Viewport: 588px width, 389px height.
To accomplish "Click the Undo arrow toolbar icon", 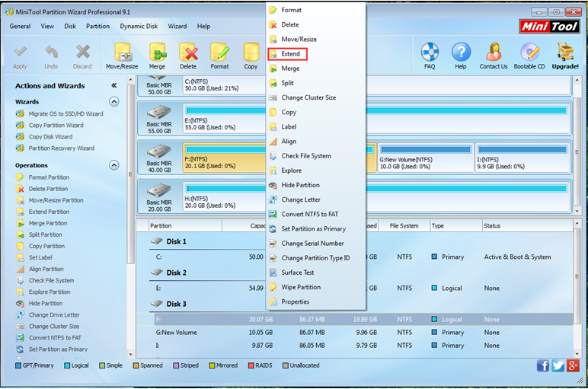I will coord(51,56).
